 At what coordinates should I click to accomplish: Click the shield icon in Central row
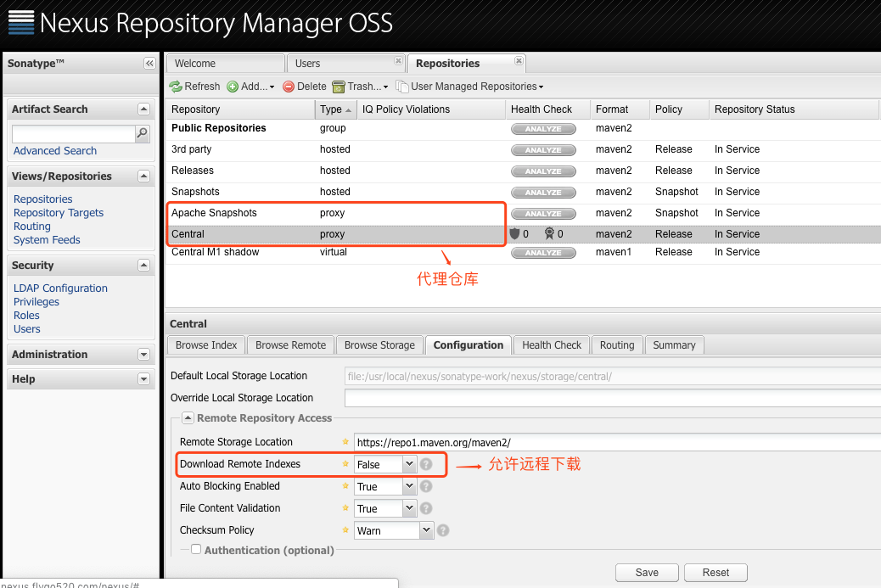pos(514,233)
